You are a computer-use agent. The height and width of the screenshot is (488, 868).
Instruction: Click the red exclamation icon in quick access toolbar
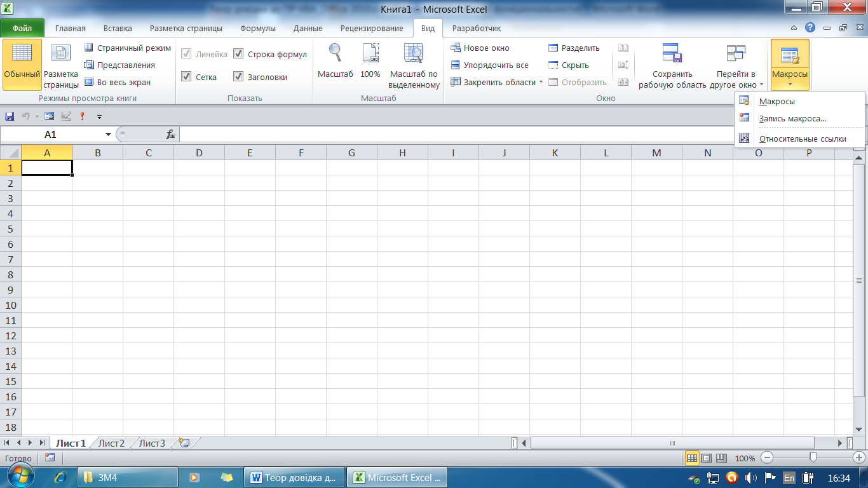click(x=82, y=116)
